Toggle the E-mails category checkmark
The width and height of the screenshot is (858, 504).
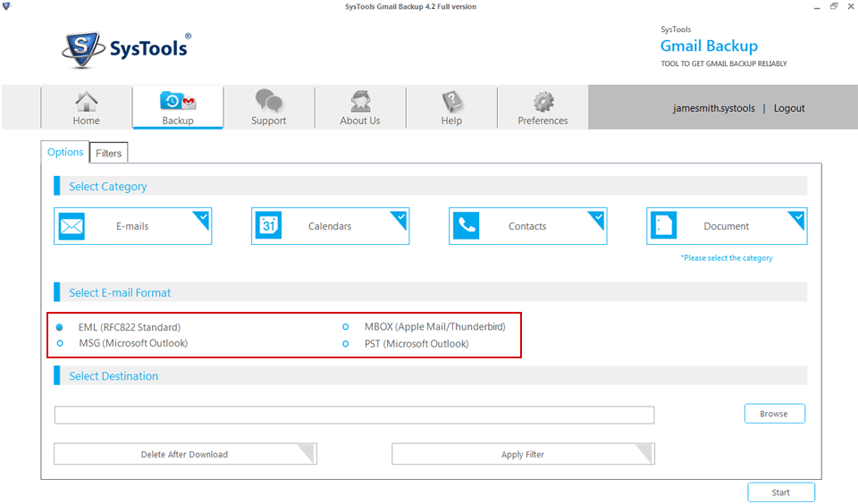[x=202, y=220]
